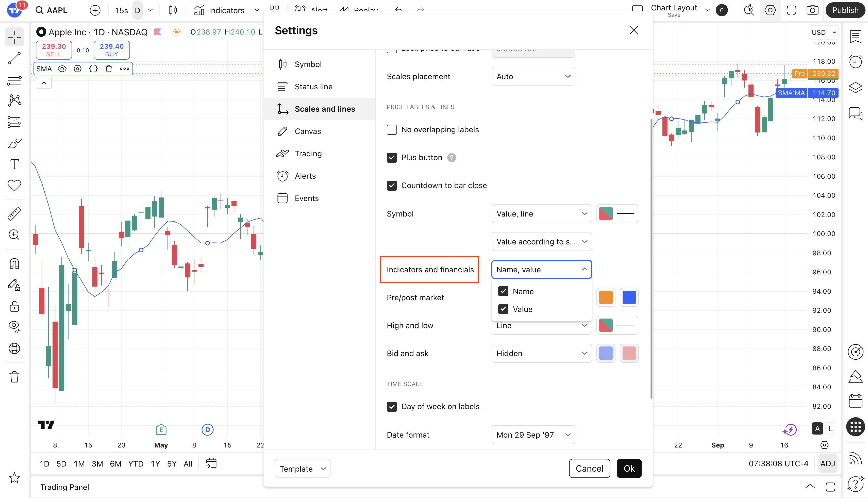Click the Cancel button

[589, 469]
